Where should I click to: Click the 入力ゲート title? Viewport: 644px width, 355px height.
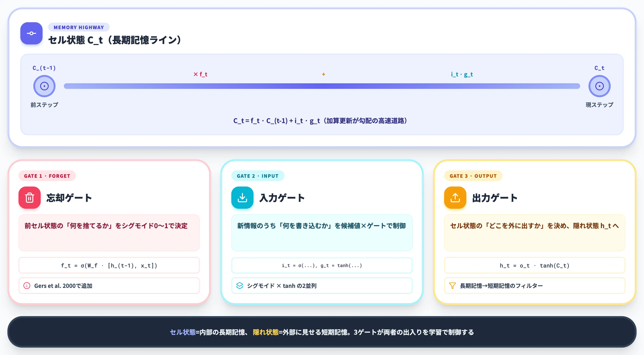coord(282,198)
